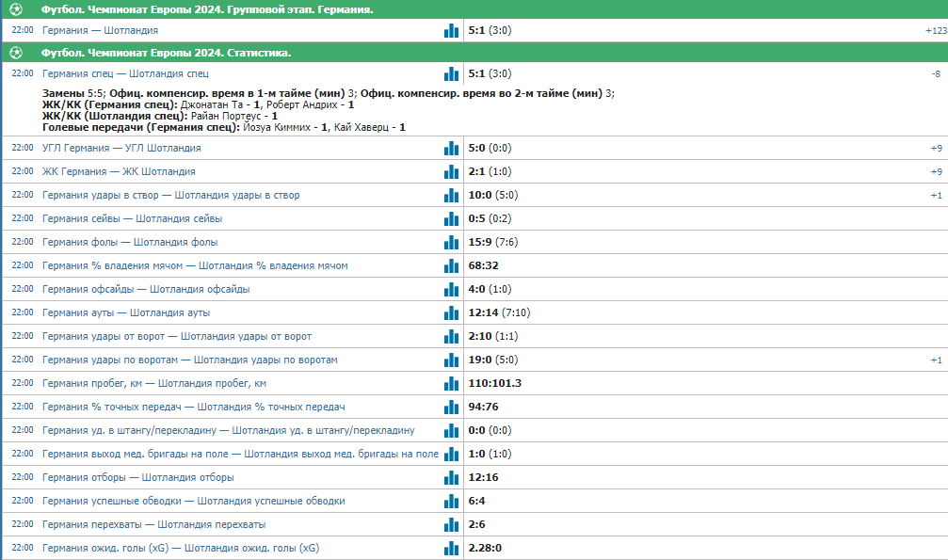Open chart icon on ожид. голы (xG) row

(x=451, y=549)
